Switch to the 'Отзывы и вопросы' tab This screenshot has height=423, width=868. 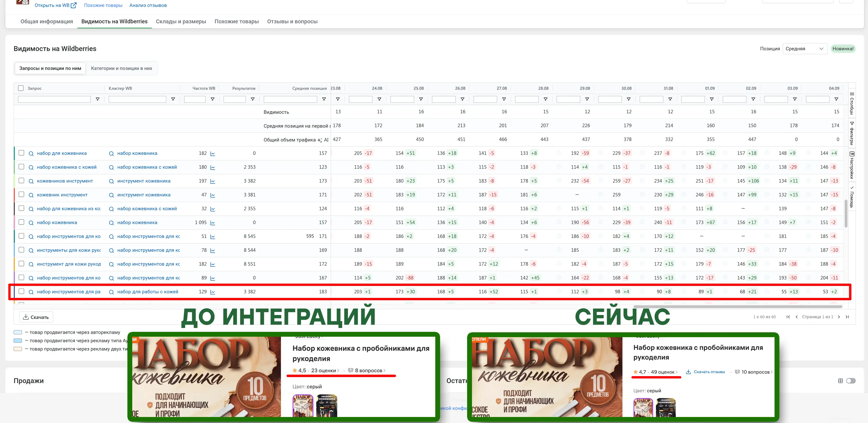click(x=292, y=21)
